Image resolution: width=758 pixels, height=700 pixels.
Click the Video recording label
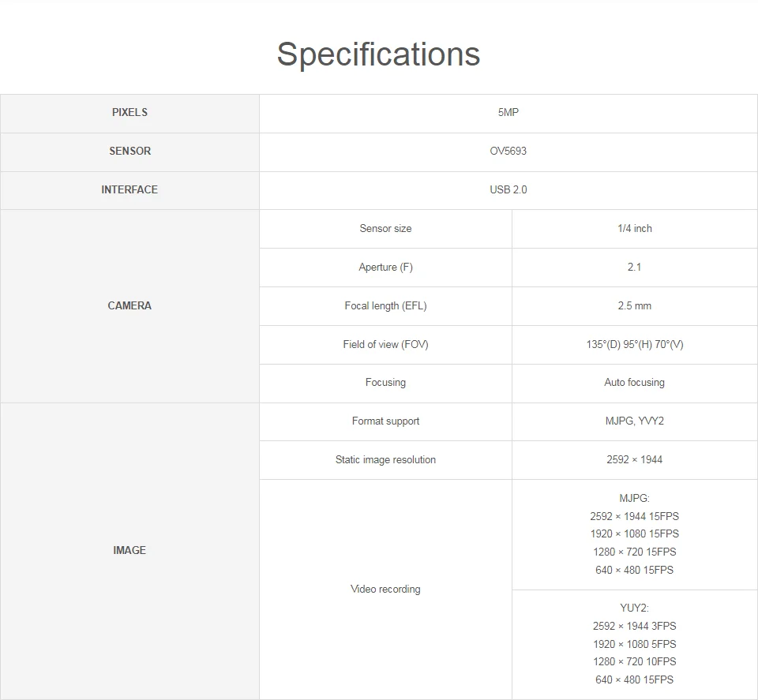[x=385, y=590]
